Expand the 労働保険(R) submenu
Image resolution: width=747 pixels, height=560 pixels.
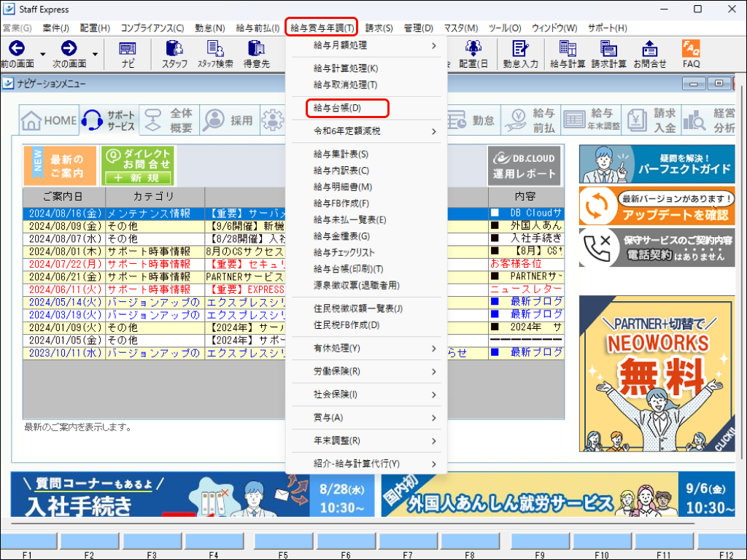[x=366, y=371]
